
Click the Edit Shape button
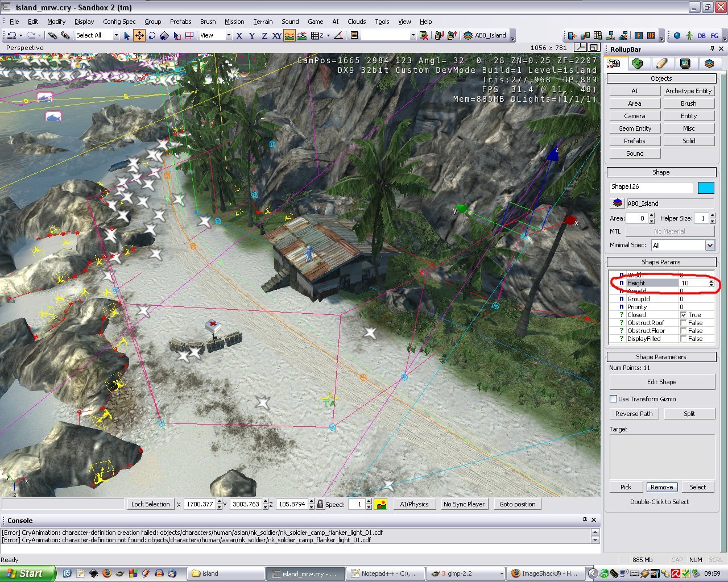661,382
